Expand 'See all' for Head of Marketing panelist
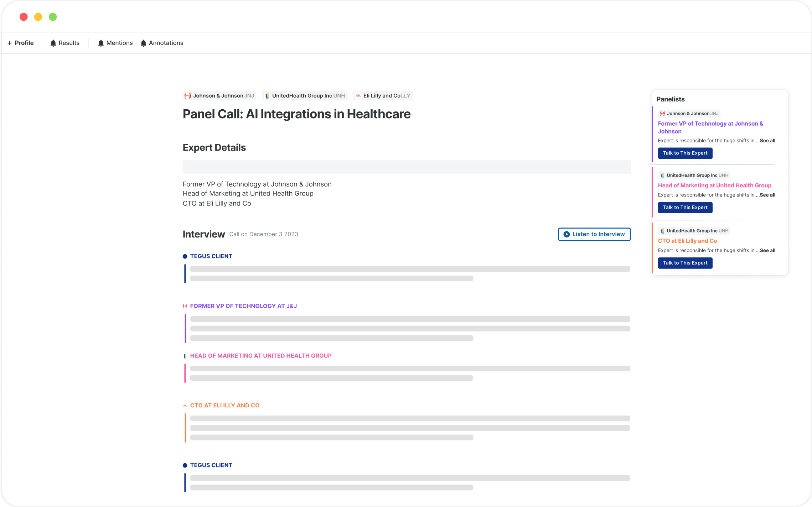 pyautogui.click(x=767, y=195)
